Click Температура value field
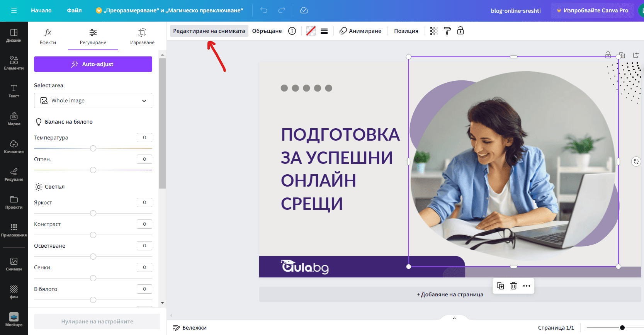This screenshot has width=644, height=335. (144, 138)
